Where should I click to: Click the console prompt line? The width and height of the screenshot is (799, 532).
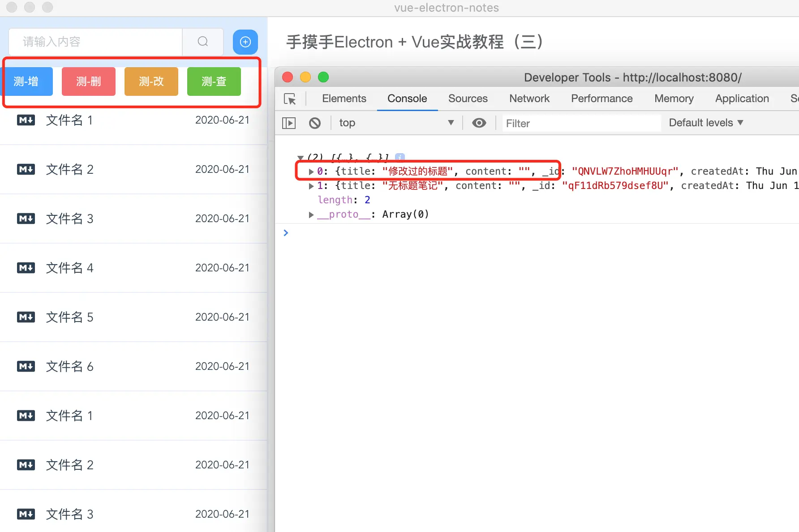(x=537, y=233)
